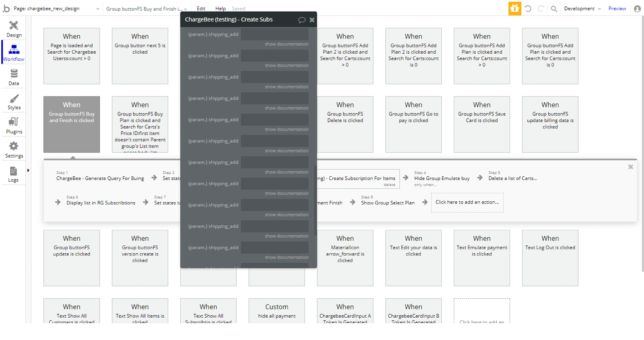Close the ChargeBee Create Subs popup
The width and height of the screenshot is (644, 340).
312,20
